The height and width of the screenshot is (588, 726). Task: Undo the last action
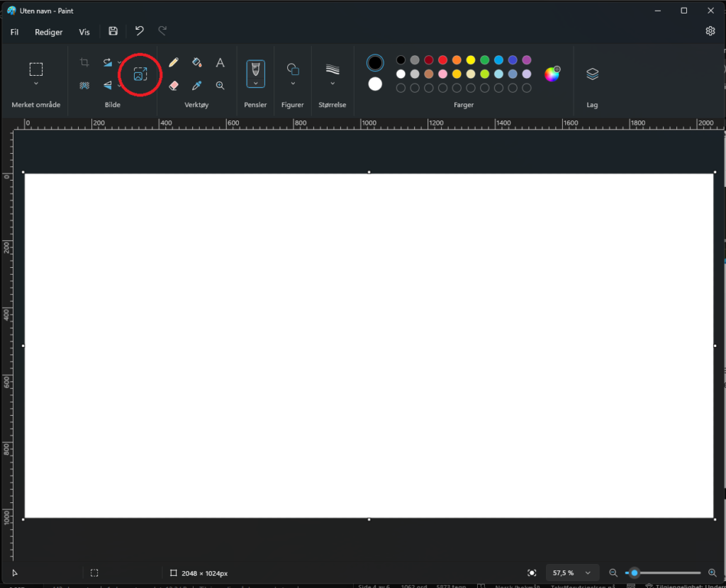tap(139, 30)
